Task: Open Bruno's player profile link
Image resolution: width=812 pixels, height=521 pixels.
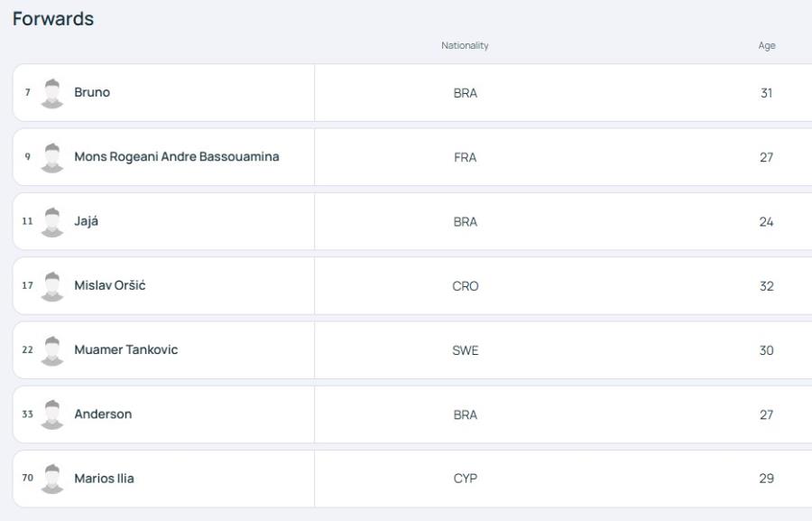Action: pyautogui.click(x=92, y=92)
